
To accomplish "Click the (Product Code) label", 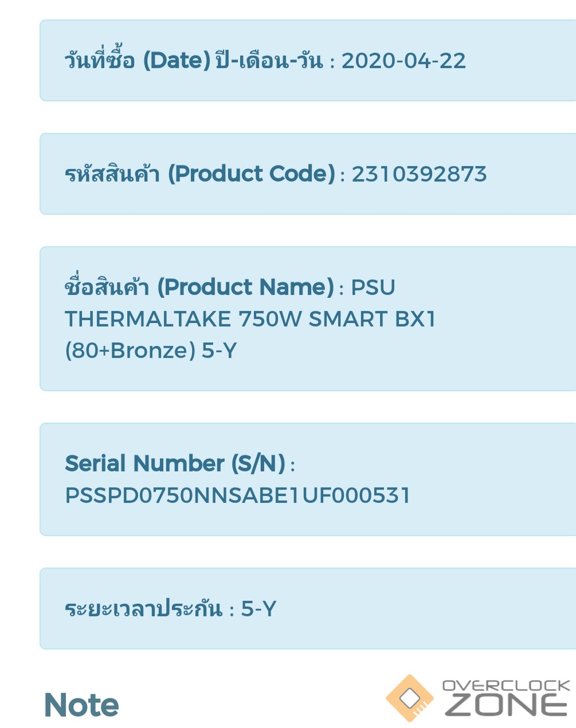I will [251, 174].
